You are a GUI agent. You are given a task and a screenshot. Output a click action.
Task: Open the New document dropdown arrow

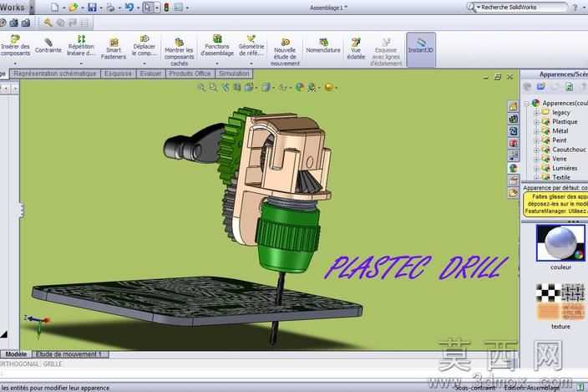[x=64, y=8]
